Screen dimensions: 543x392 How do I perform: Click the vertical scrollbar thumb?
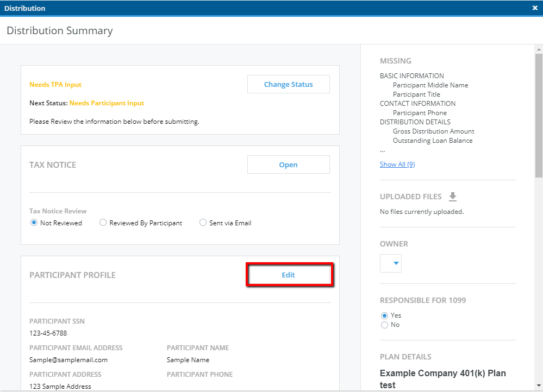(x=539, y=116)
